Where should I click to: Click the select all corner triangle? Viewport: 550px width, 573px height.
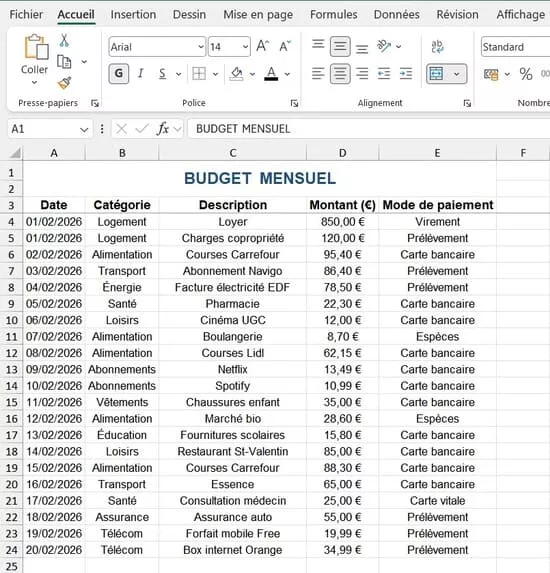15,153
